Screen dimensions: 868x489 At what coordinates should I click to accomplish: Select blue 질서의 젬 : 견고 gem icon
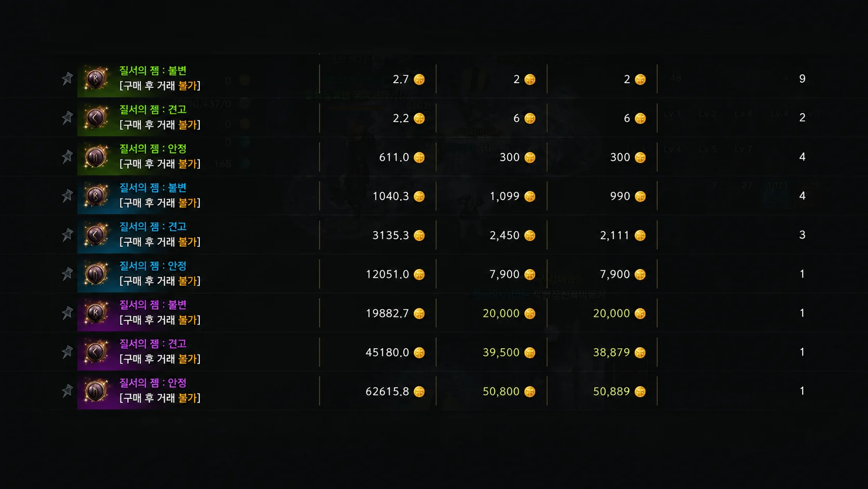[x=96, y=235]
